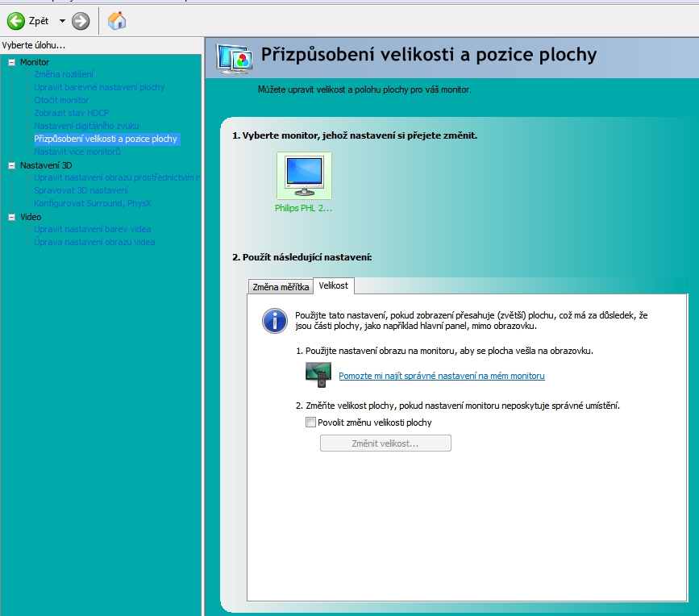Select the Velikost tab
Screen dimensions: 699x616
334,285
